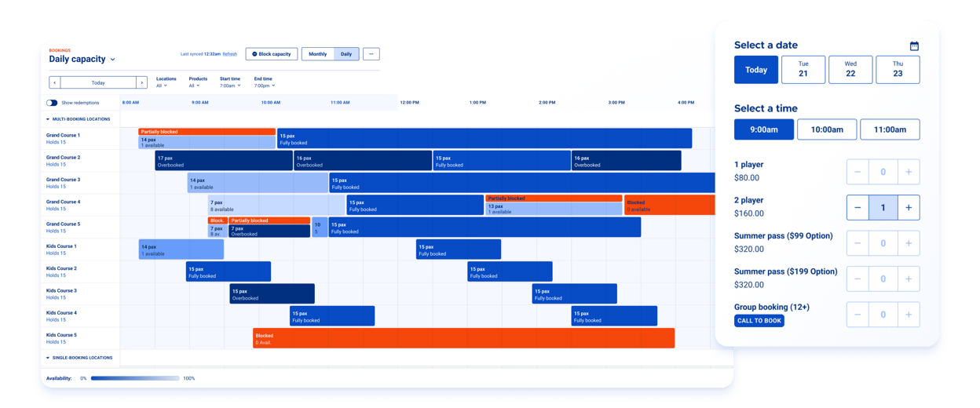Open Grand Course 3 14 pax slot
Screen dimensions: 980x408
258,183
